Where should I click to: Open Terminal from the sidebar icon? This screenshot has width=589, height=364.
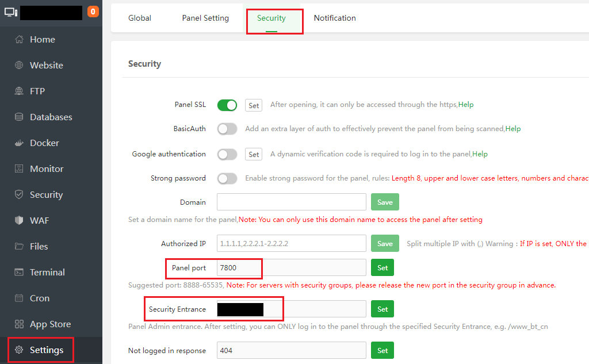[x=19, y=272]
